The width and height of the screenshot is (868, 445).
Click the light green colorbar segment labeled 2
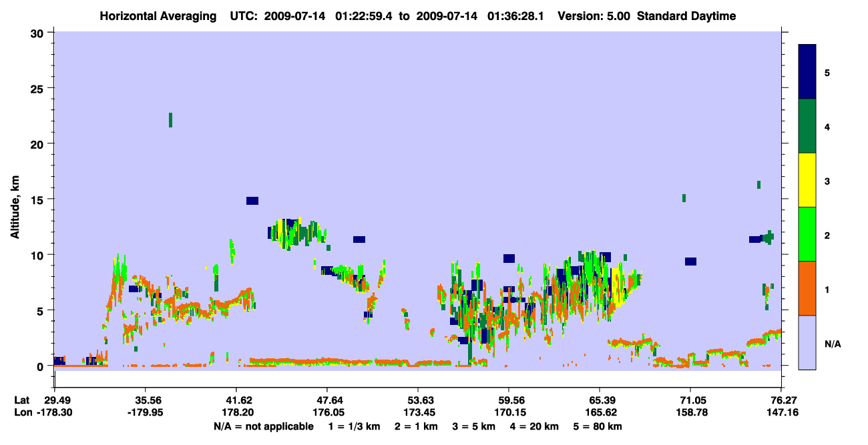pyautogui.click(x=807, y=234)
